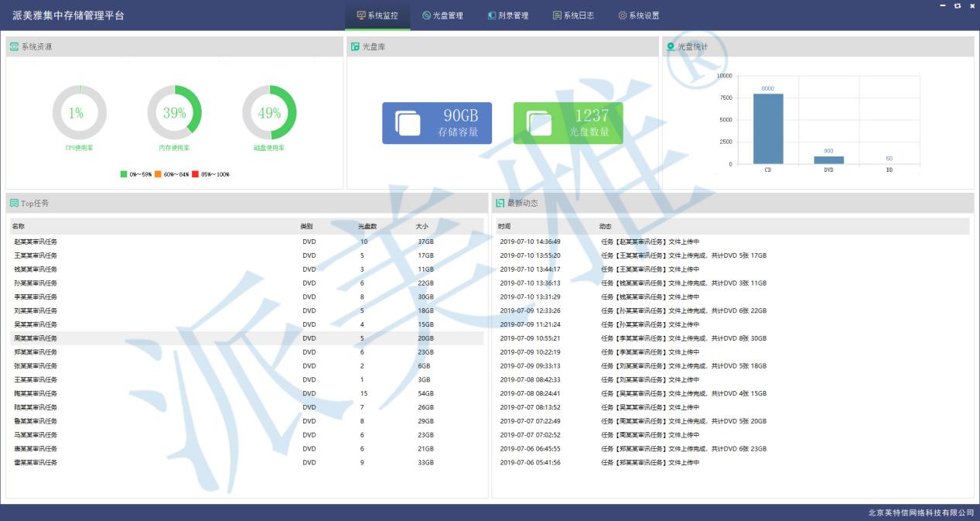Open the 系统设置 tab
The width and height of the screenshot is (980, 521).
(639, 15)
